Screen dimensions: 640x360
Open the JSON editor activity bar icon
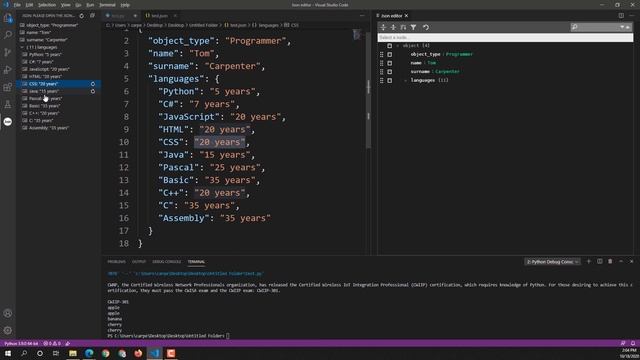(8, 122)
